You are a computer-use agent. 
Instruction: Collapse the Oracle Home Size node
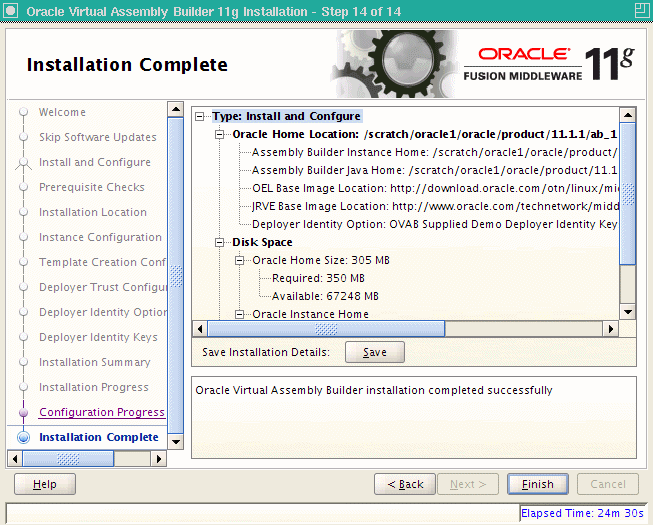click(x=239, y=260)
